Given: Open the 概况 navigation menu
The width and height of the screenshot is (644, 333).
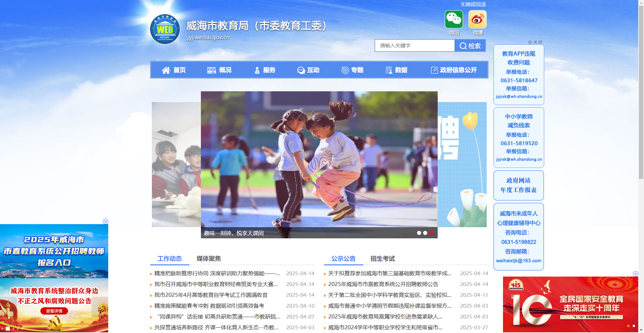Looking at the screenshot, I should pyautogui.click(x=225, y=70).
